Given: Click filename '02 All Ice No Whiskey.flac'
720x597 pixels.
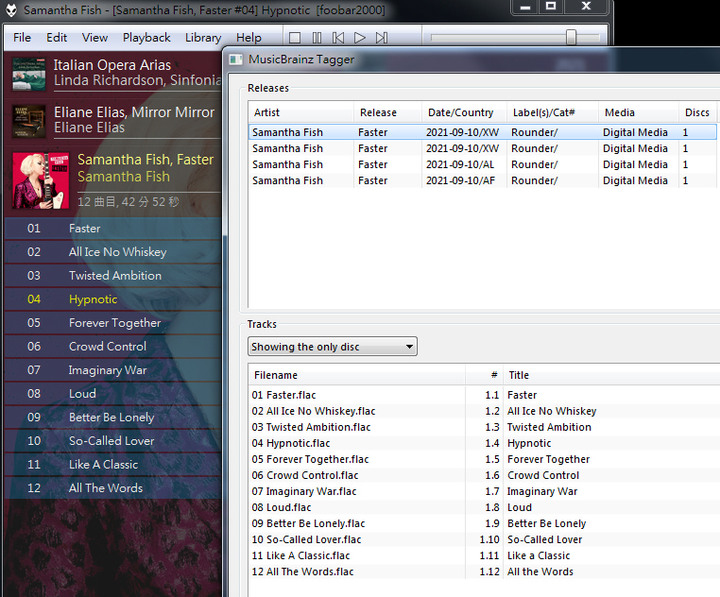Looking at the screenshot, I should click(313, 411).
